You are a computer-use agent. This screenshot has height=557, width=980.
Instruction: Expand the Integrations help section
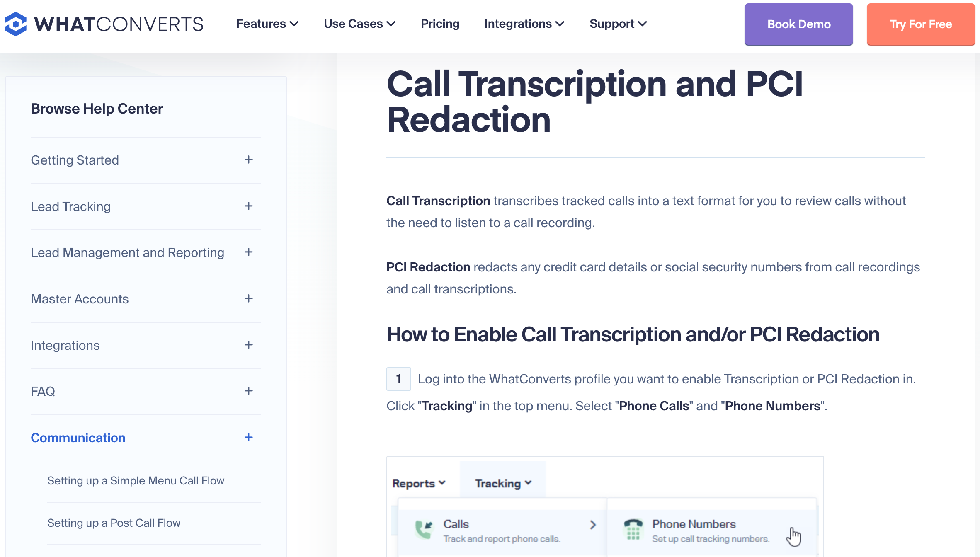pos(247,345)
